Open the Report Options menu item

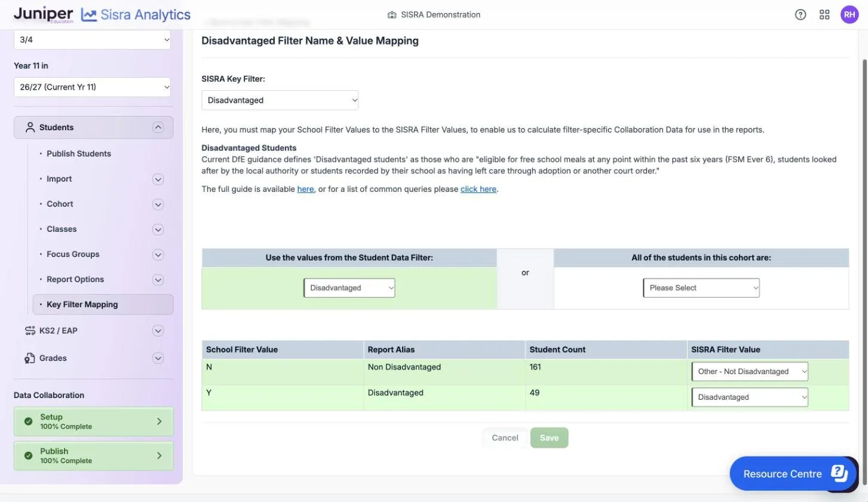pos(75,279)
